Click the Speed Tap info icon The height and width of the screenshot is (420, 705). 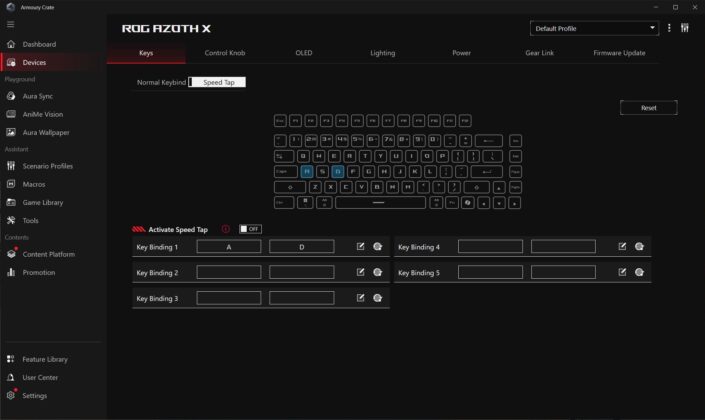[x=226, y=229]
